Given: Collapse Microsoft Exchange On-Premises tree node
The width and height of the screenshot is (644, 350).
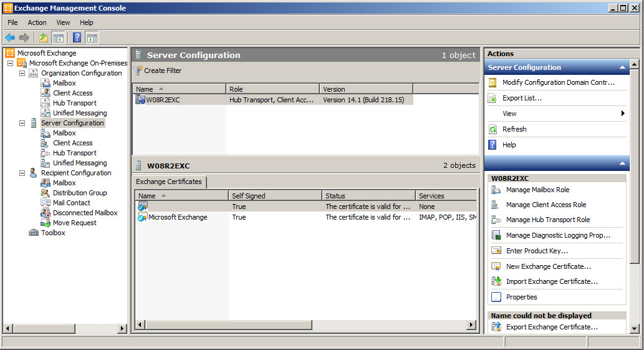Looking at the screenshot, I should (x=10, y=63).
